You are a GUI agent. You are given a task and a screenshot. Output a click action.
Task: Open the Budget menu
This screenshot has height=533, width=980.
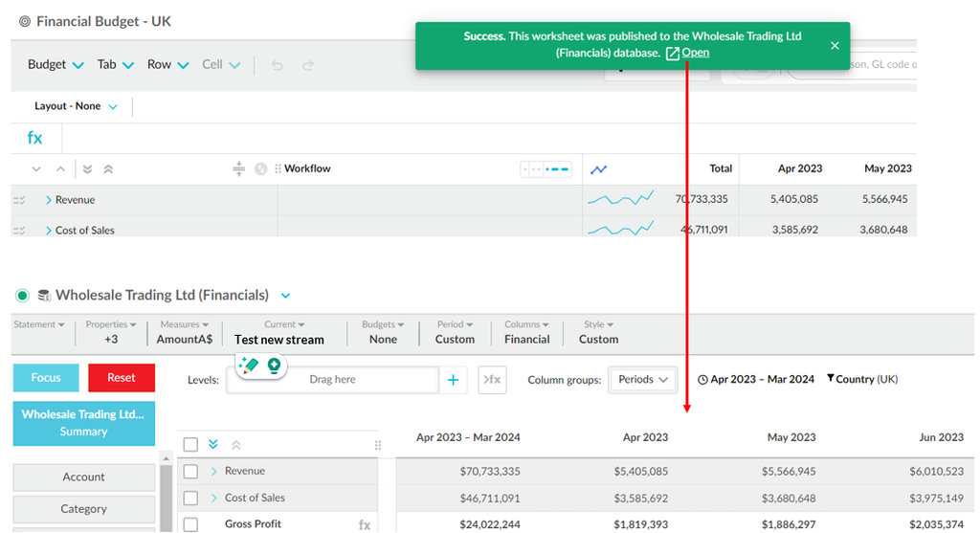click(x=56, y=65)
